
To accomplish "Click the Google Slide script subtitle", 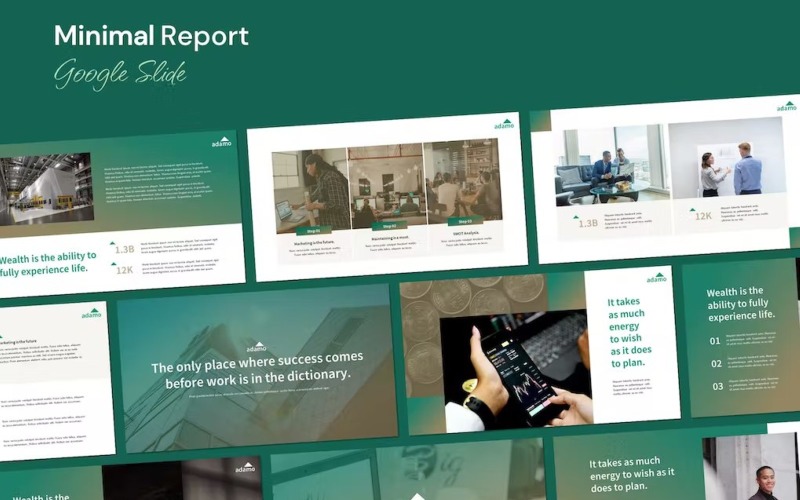I will (x=120, y=72).
